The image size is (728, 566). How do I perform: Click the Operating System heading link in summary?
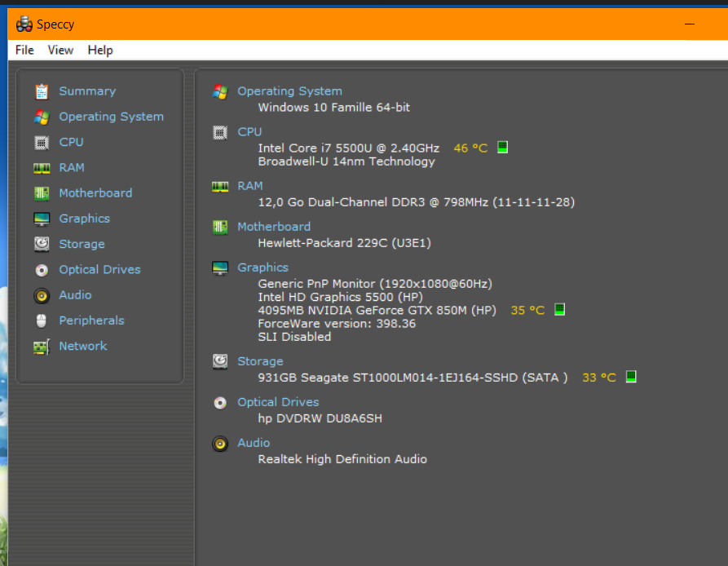tap(289, 91)
